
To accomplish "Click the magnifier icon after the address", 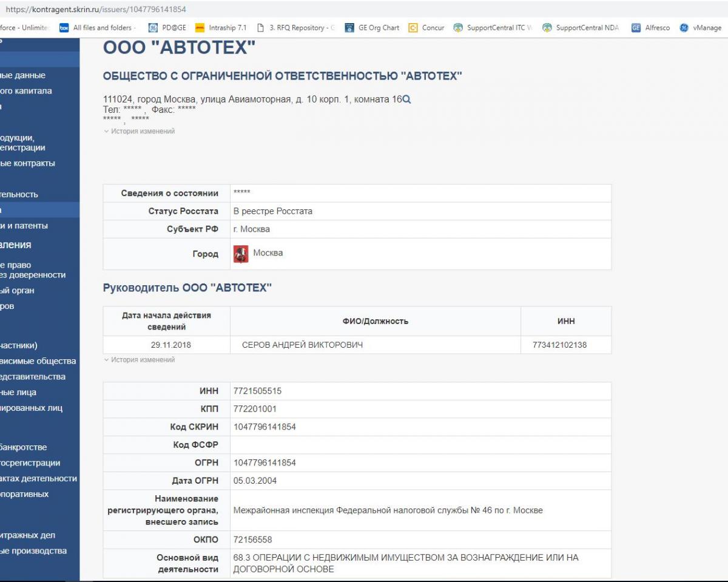I will click(x=407, y=99).
